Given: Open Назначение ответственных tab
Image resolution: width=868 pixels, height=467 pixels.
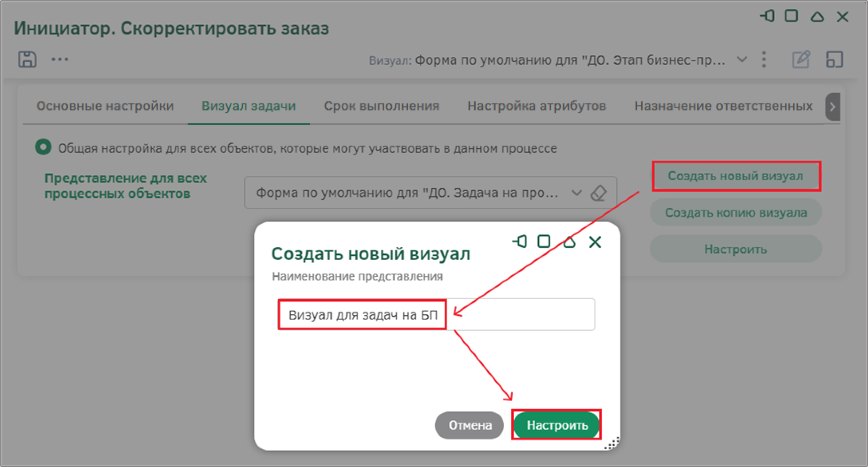Looking at the screenshot, I should coord(723,106).
